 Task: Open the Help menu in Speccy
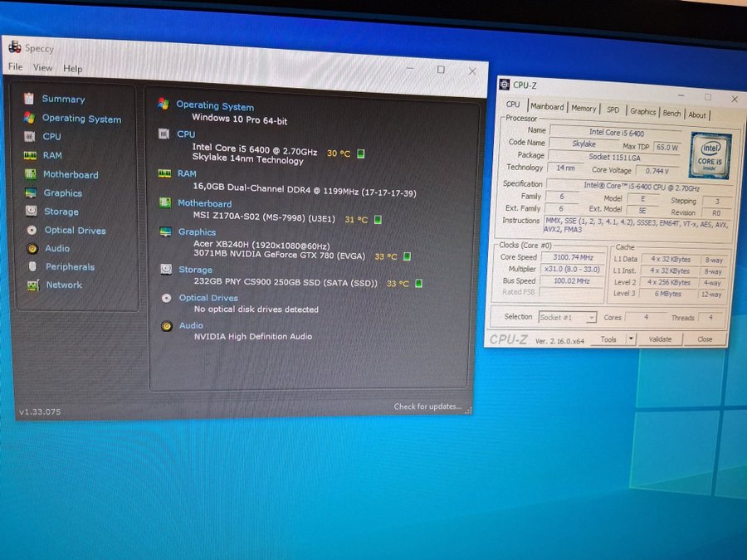73,69
